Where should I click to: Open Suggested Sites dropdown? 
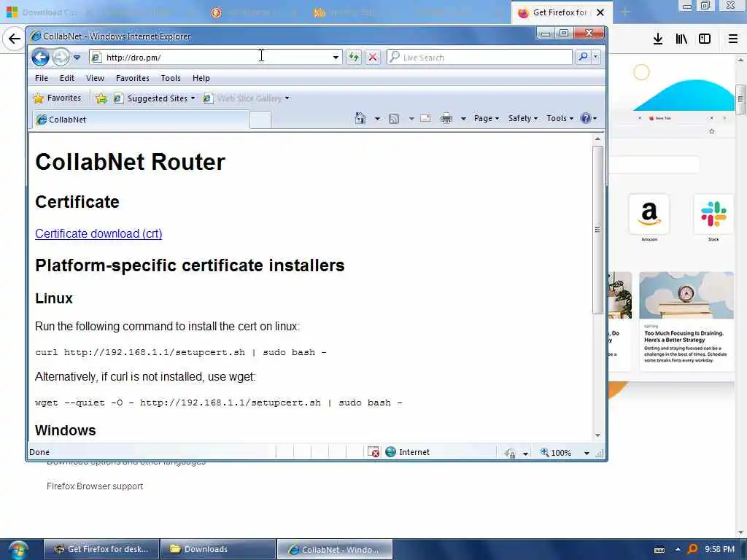tap(154, 98)
